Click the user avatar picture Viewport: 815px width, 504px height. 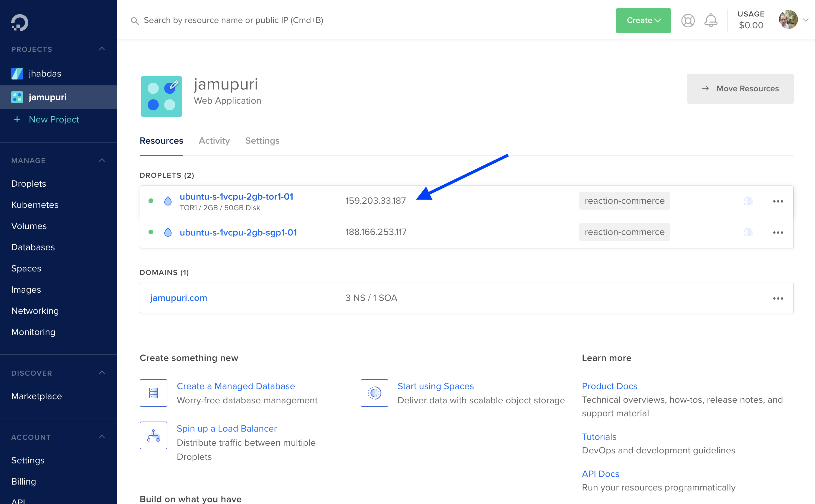click(788, 20)
